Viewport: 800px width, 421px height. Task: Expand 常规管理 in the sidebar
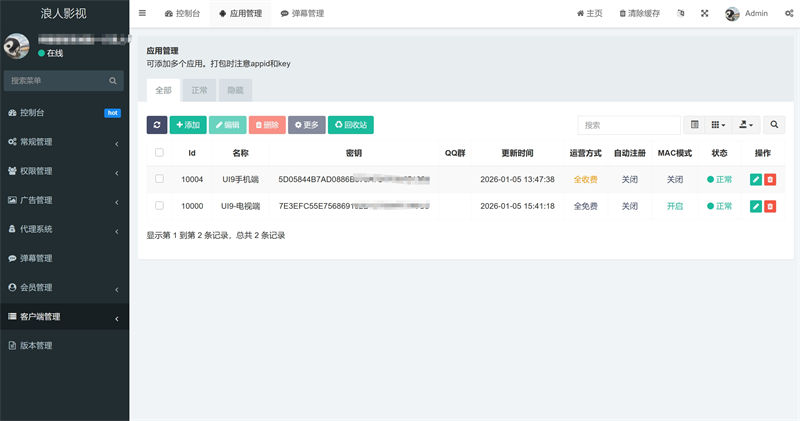point(64,142)
